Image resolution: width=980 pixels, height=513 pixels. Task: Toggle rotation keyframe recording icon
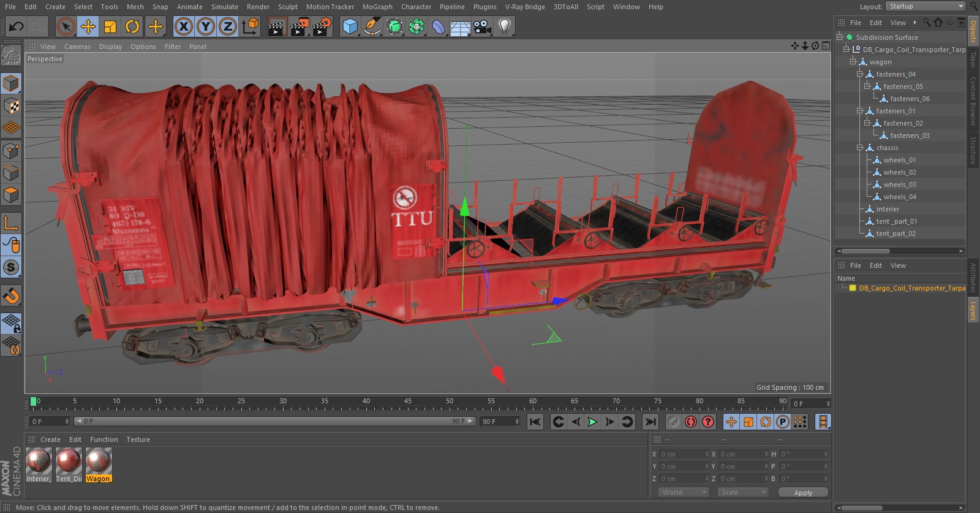(766, 422)
